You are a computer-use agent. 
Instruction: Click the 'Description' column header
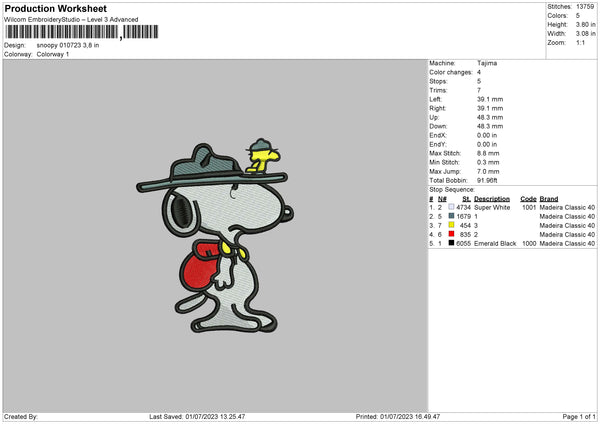(492, 199)
